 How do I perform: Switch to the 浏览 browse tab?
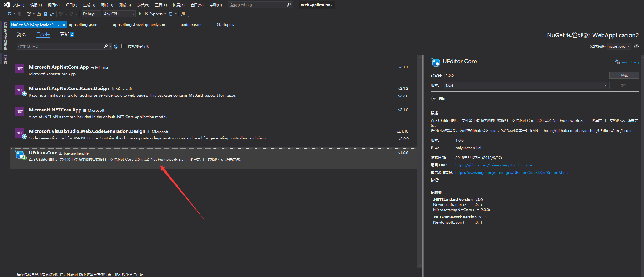pyautogui.click(x=21, y=34)
